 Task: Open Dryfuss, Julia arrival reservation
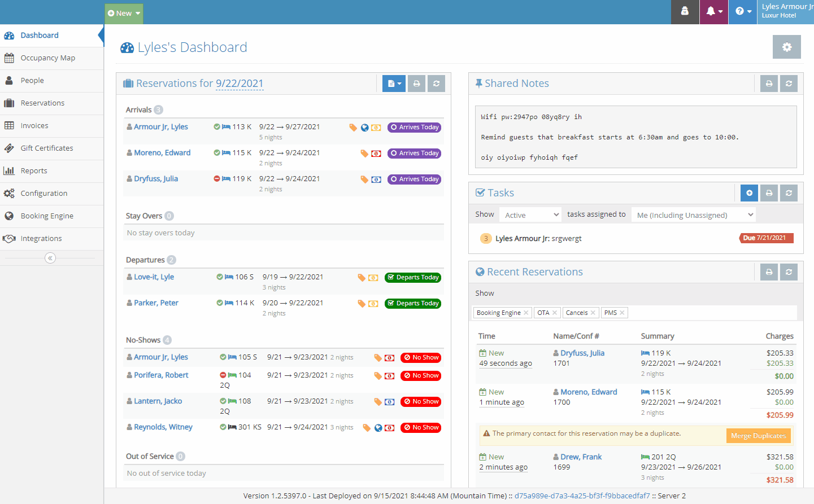[156, 179]
